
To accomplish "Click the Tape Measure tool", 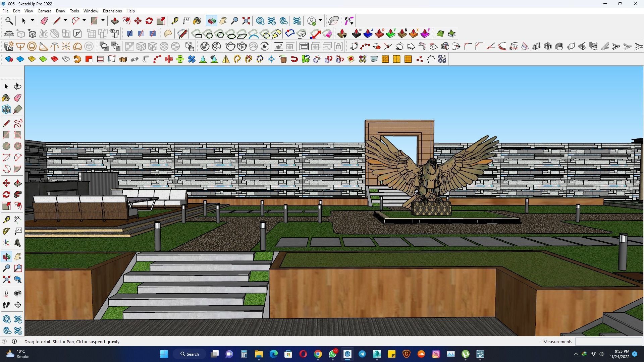I will tap(175, 21).
